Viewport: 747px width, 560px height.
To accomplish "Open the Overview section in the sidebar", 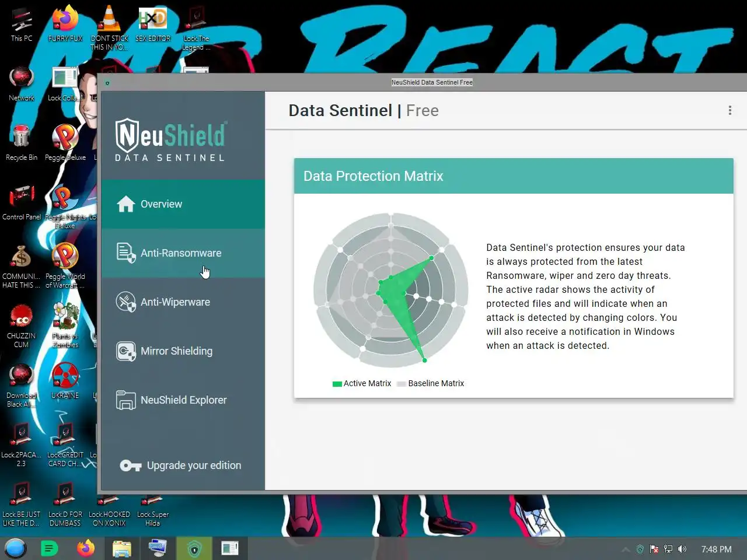I will pos(183,204).
